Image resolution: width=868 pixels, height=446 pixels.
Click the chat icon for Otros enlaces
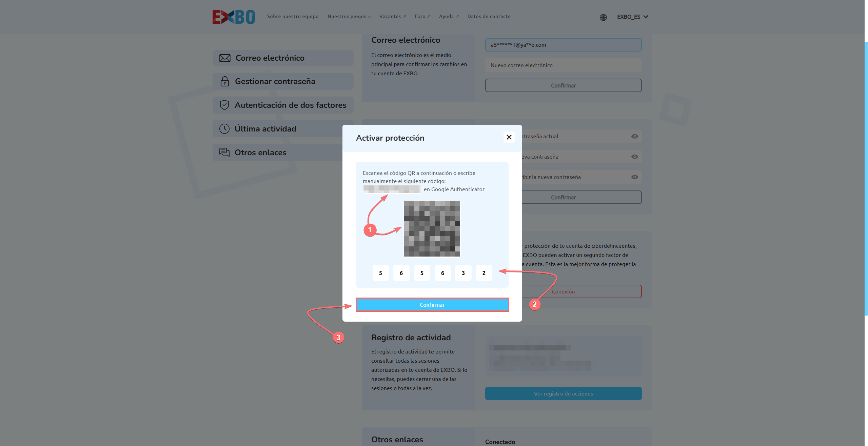point(224,152)
